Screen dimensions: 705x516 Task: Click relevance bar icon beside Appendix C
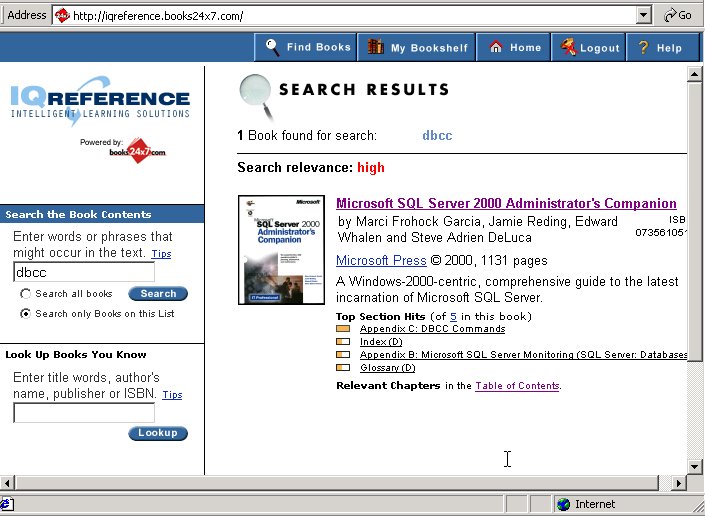343,329
